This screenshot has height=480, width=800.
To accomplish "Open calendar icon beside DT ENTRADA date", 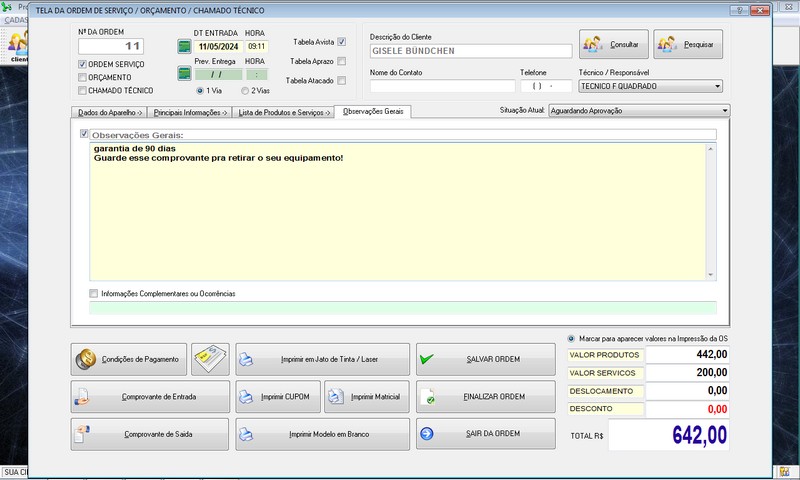I will [x=184, y=46].
